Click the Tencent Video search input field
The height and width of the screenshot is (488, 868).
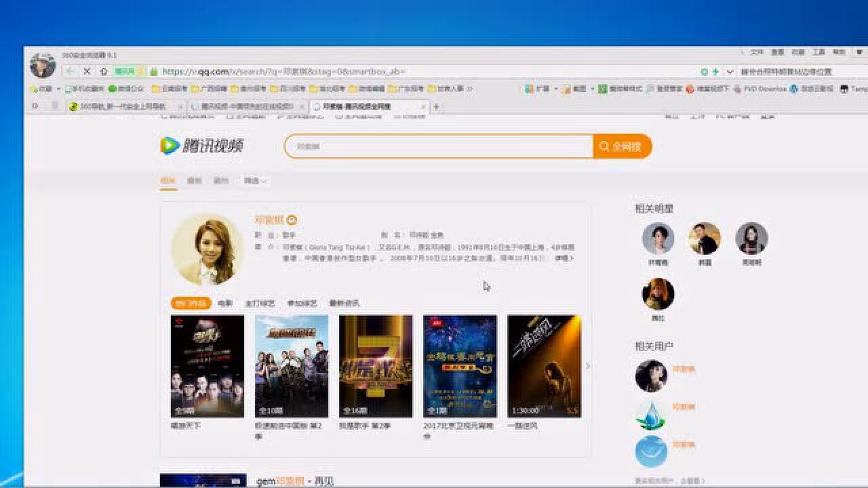tap(438, 146)
